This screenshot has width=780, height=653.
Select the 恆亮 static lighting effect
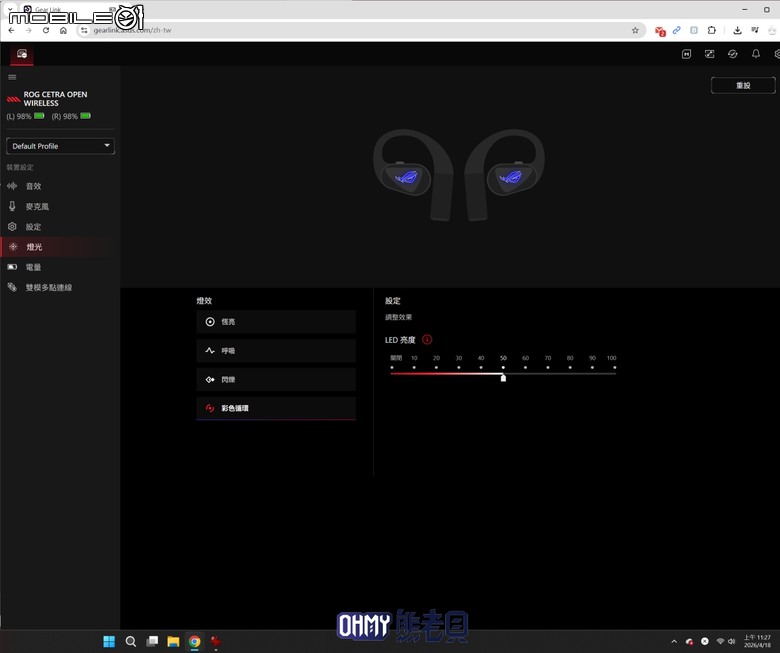[x=276, y=322]
